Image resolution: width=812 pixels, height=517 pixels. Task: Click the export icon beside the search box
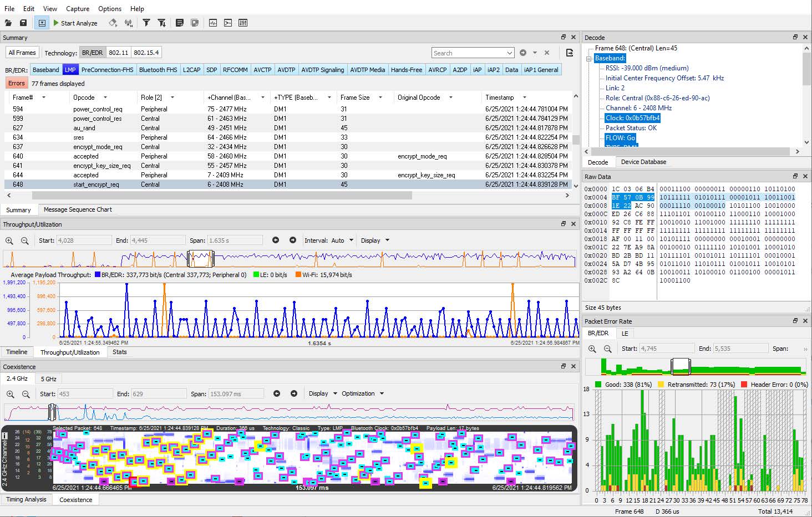coord(570,53)
